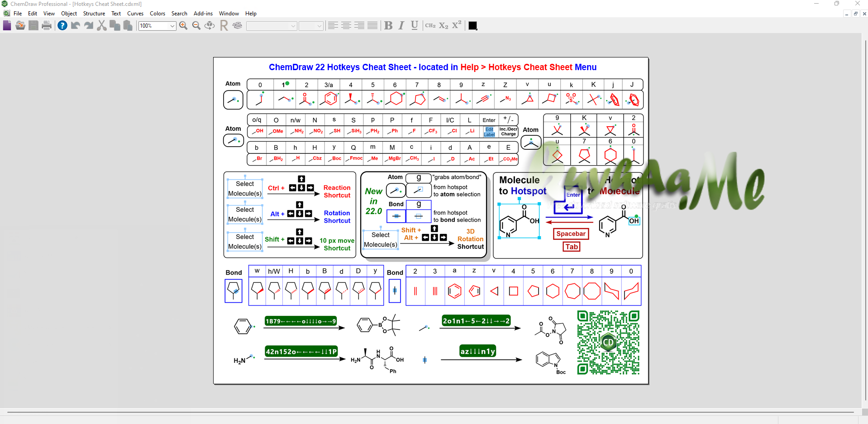Toggle bold text formatting
The image size is (868, 424).
[x=388, y=25]
